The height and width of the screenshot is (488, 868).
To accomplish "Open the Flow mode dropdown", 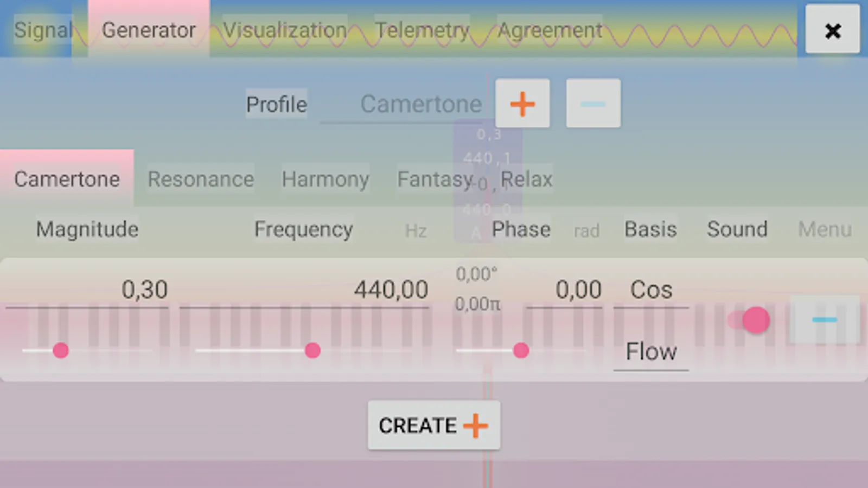I will (x=651, y=352).
